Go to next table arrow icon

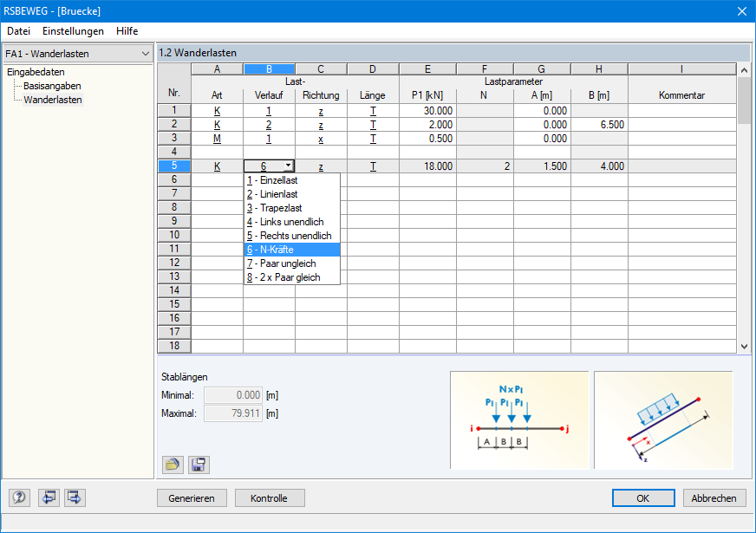[x=75, y=497]
